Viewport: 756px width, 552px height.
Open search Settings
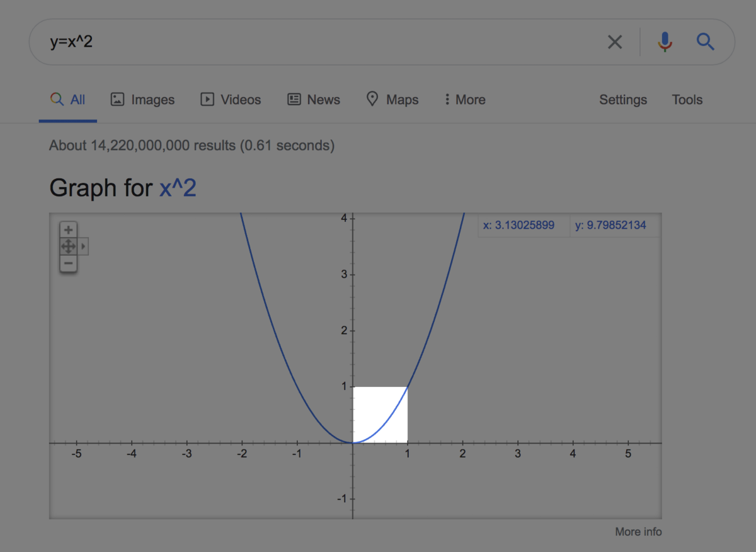tap(623, 100)
